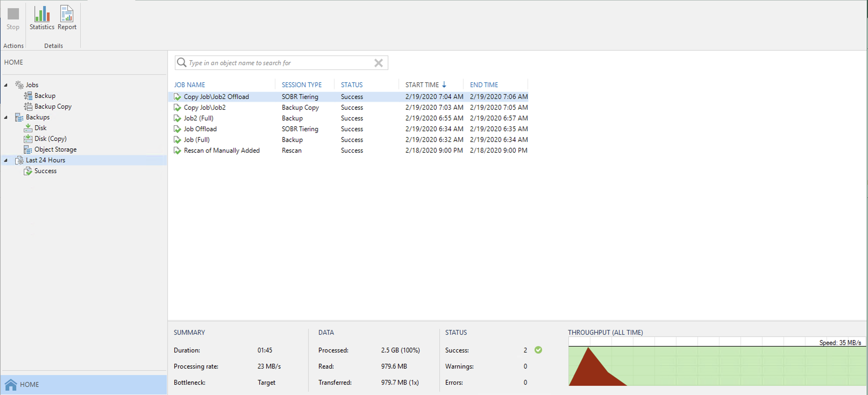868x395 pixels.
Task: Click status icon of Job (Full)
Action: (x=177, y=140)
